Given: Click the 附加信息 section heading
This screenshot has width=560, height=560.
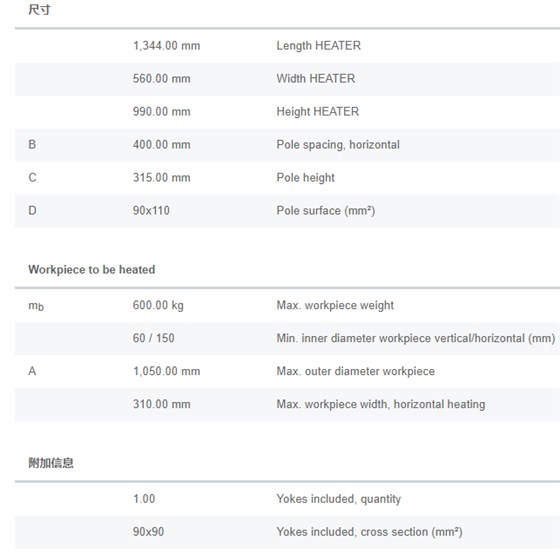Looking at the screenshot, I should click(51, 463).
